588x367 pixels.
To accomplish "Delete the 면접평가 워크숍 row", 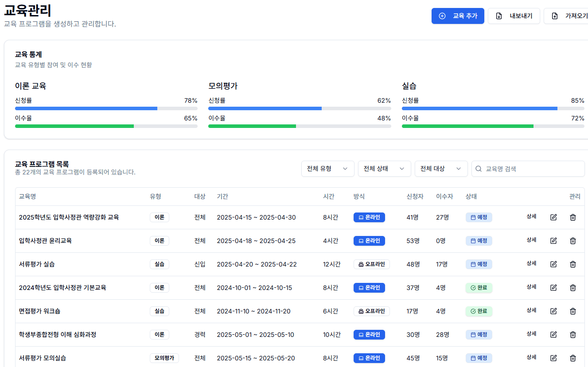I will pos(573,311).
